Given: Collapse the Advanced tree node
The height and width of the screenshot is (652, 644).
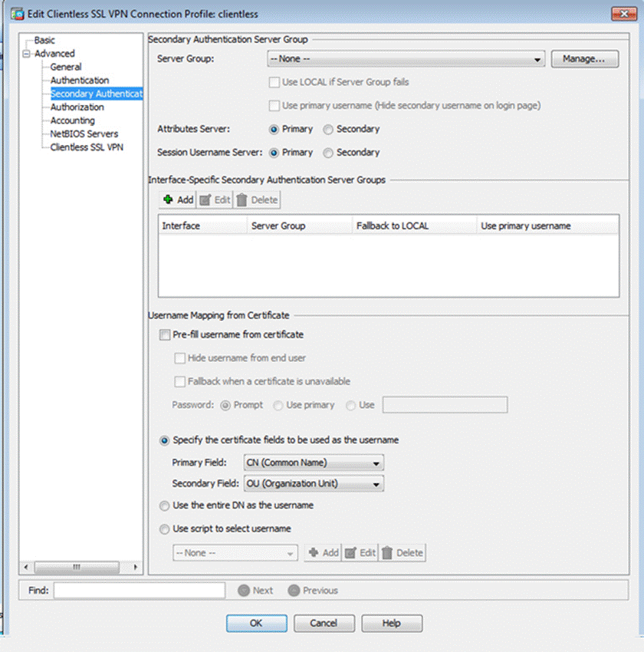Looking at the screenshot, I should pyautogui.click(x=27, y=54).
